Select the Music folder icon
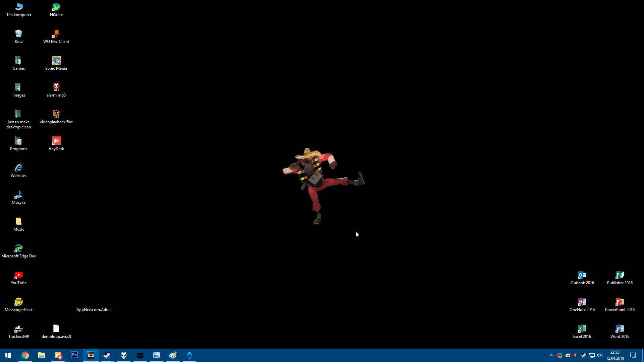The height and width of the screenshot is (362, 644). [x=19, y=224]
